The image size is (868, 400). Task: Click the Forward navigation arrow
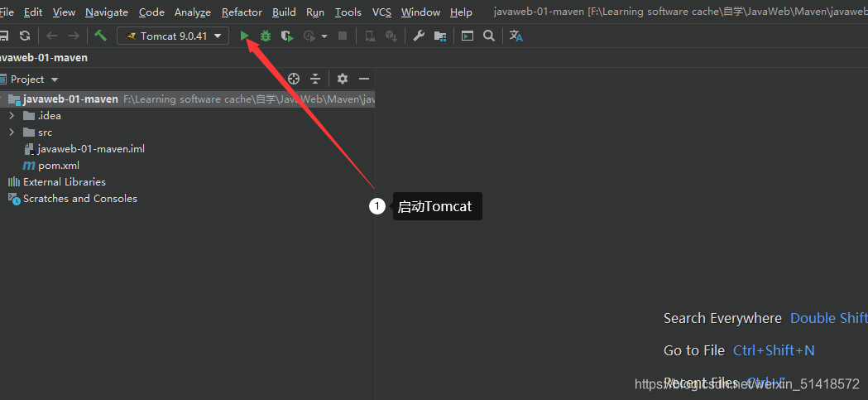point(74,36)
